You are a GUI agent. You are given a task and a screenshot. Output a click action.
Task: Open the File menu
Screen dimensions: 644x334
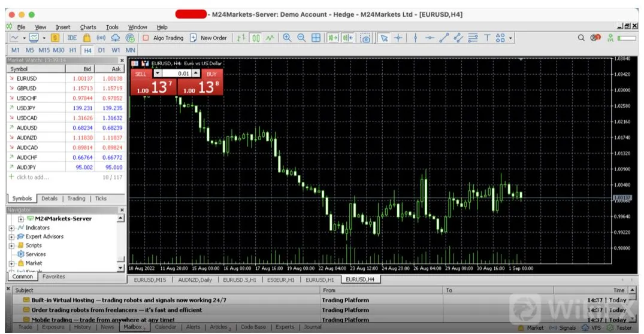(x=22, y=27)
